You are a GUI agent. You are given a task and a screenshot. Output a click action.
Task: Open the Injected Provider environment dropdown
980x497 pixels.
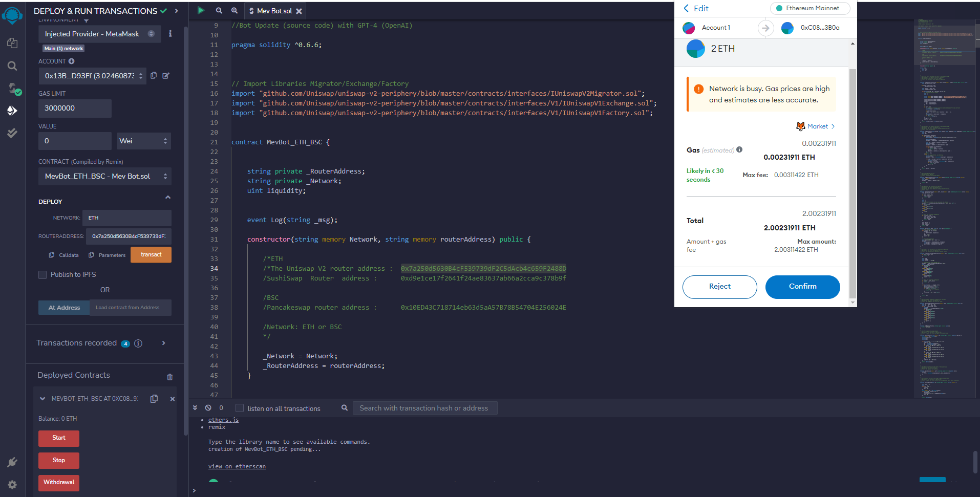[100, 34]
